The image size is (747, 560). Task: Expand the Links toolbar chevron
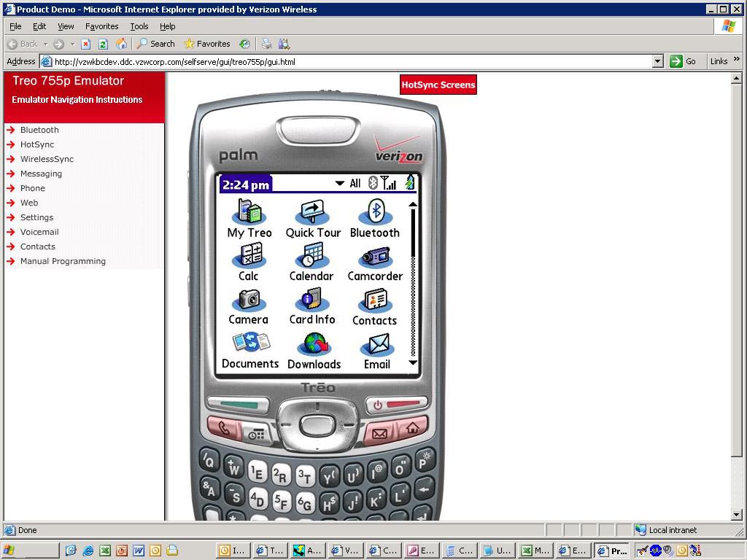(737, 59)
